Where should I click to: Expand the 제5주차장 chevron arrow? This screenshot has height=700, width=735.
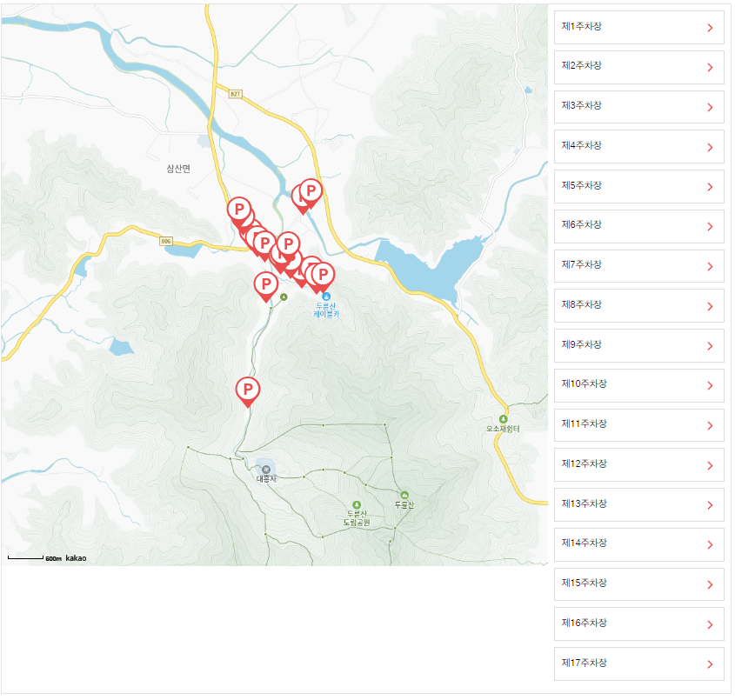pos(710,187)
